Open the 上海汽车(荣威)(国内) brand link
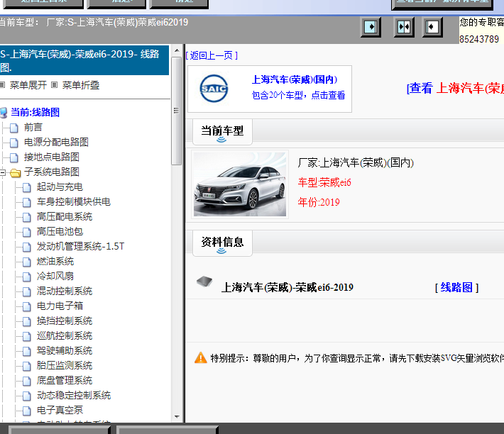The image size is (504, 434). point(295,79)
